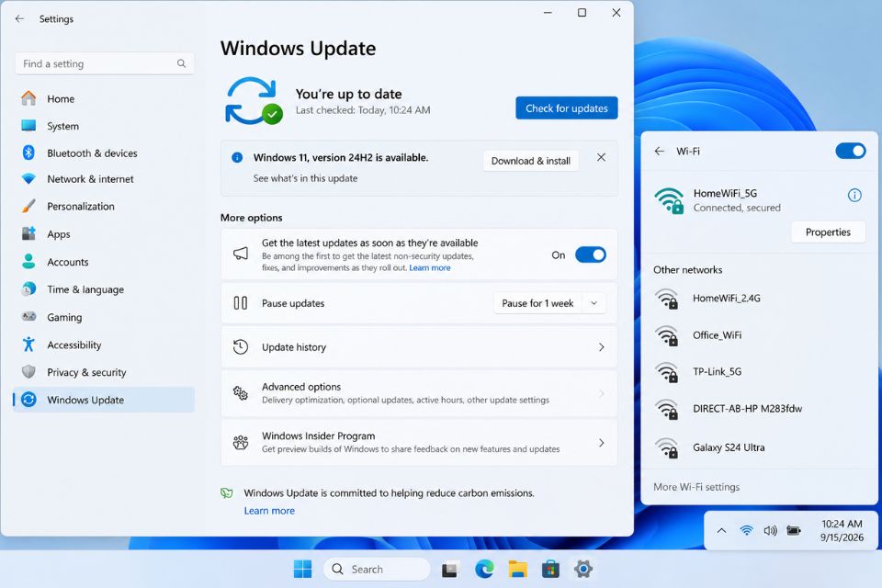Show hidden tray icons chevron

(722, 531)
